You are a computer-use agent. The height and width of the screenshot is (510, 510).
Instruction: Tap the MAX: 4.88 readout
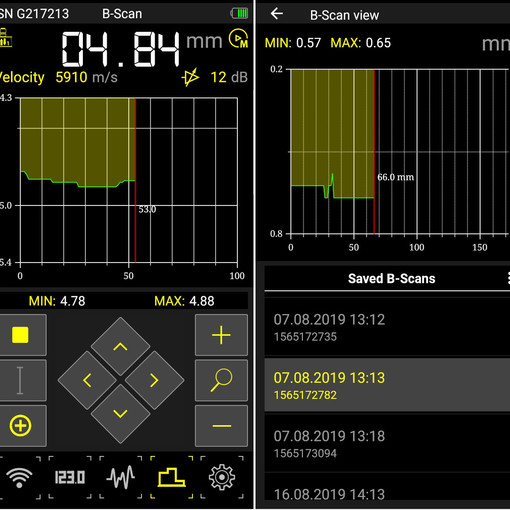pos(184,301)
